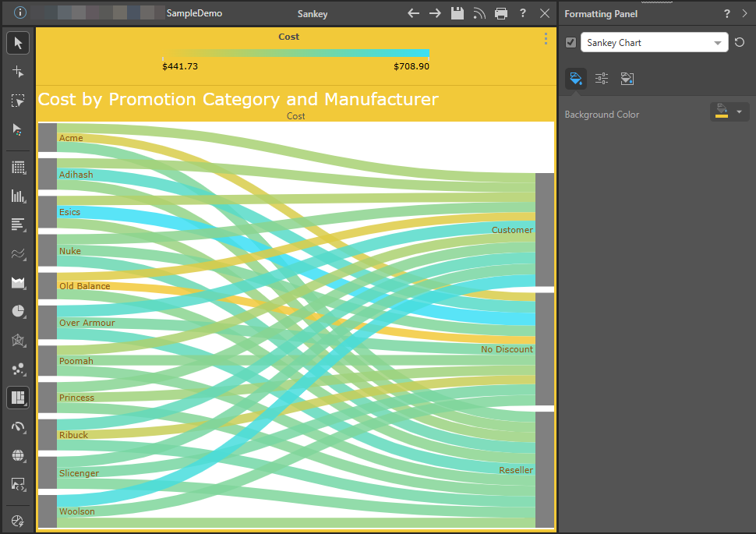
Task: Open Formatting Panel help
Action: [x=727, y=14]
